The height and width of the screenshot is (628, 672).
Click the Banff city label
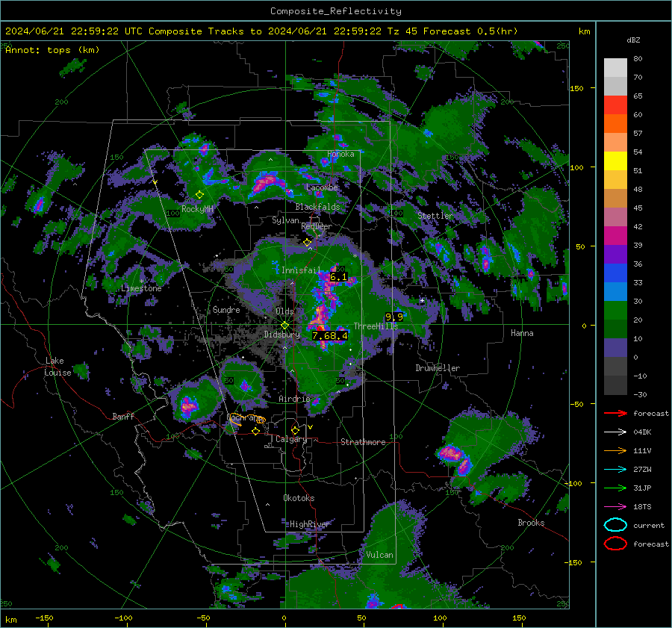[123, 416]
